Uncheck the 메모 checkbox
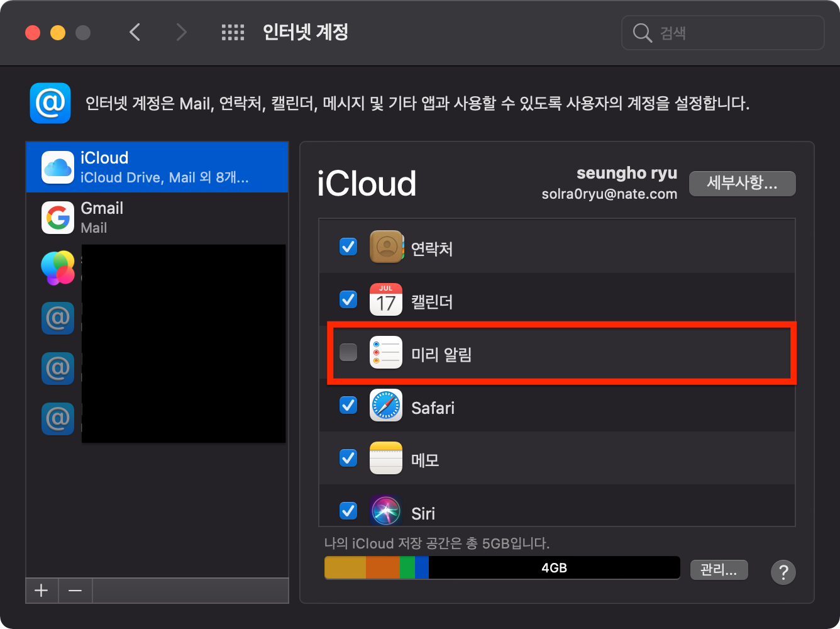 coord(348,458)
